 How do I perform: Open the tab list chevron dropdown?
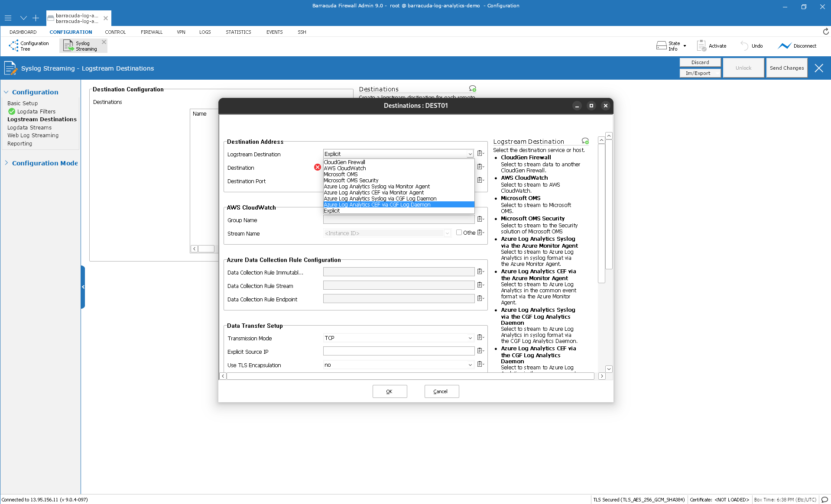tap(23, 18)
